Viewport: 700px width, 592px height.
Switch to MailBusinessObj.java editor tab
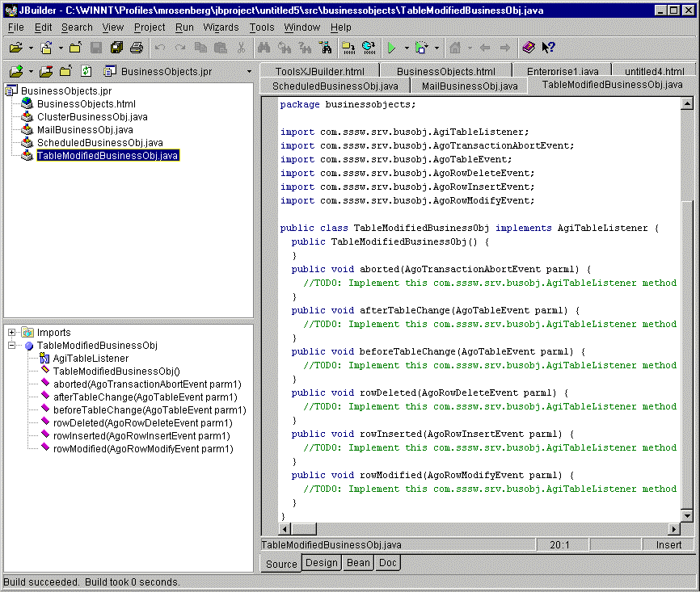470,86
